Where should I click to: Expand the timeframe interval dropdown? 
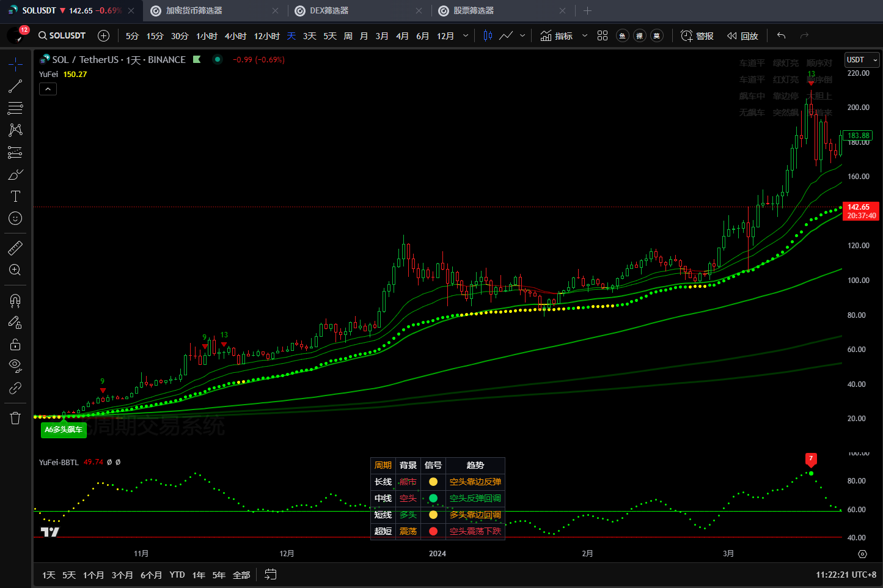[466, 36]
